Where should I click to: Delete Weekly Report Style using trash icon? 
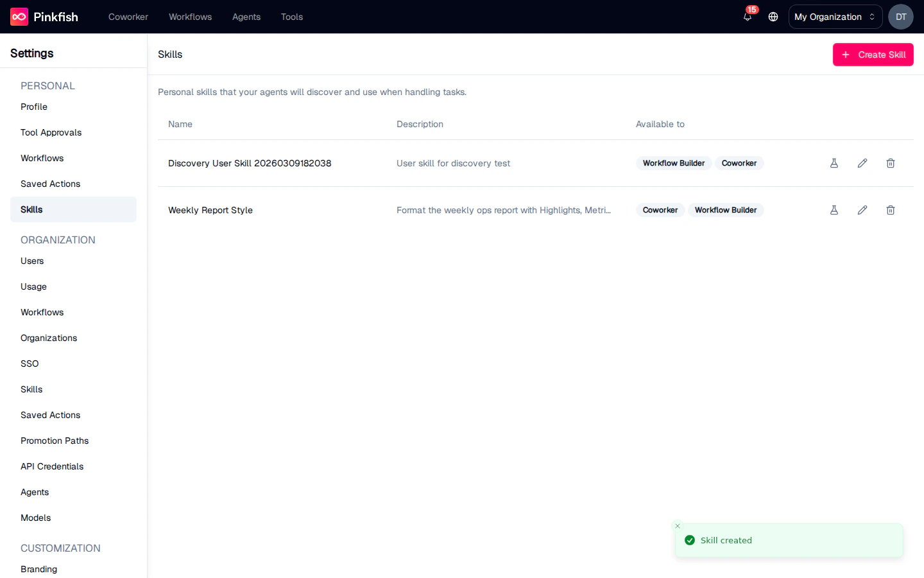click(x=891, y=210)
